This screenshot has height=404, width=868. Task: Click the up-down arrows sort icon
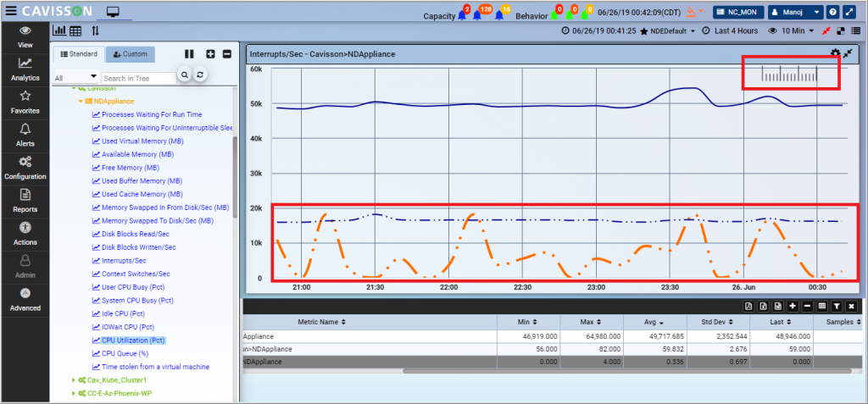95,31
